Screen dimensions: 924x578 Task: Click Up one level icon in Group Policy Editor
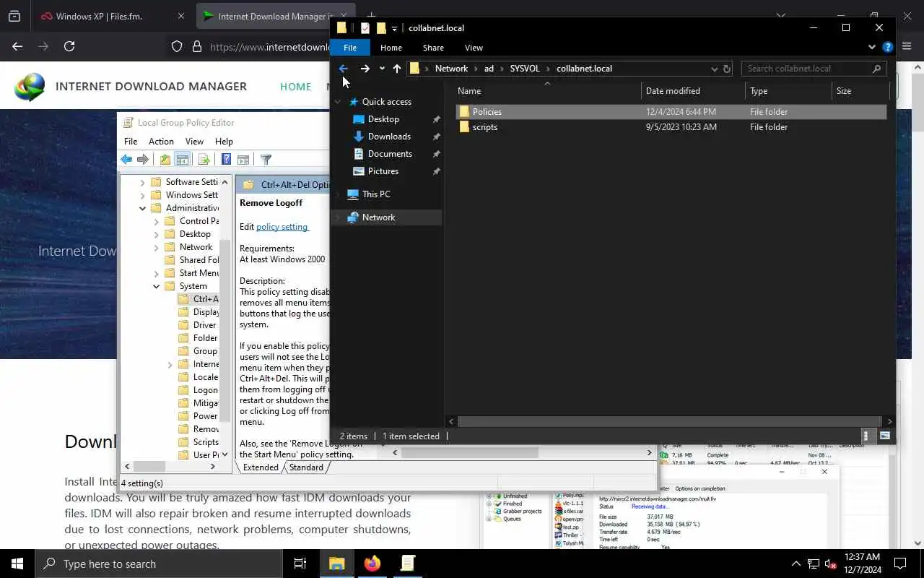(x=165, y=160)
